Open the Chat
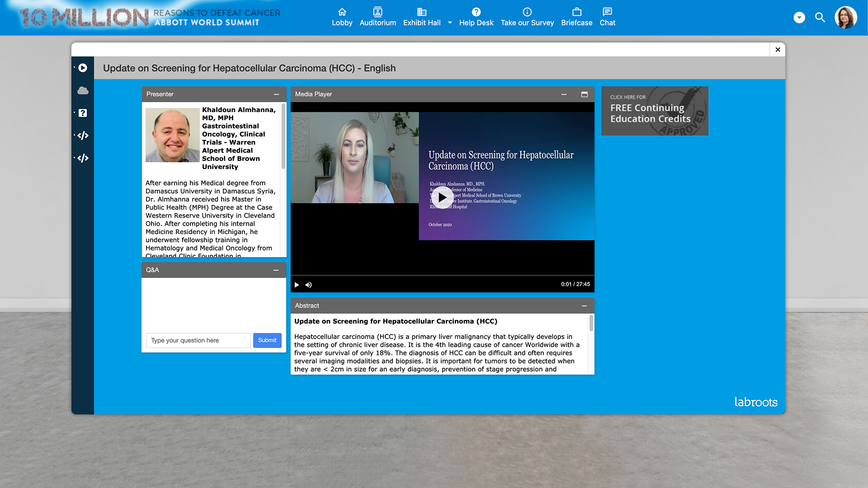 pos(607,17)
